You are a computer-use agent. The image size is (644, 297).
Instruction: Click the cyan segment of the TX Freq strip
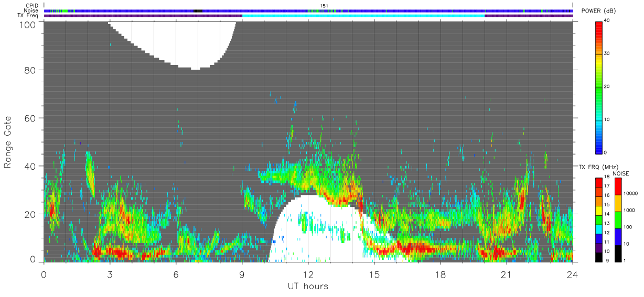(363, 16)
